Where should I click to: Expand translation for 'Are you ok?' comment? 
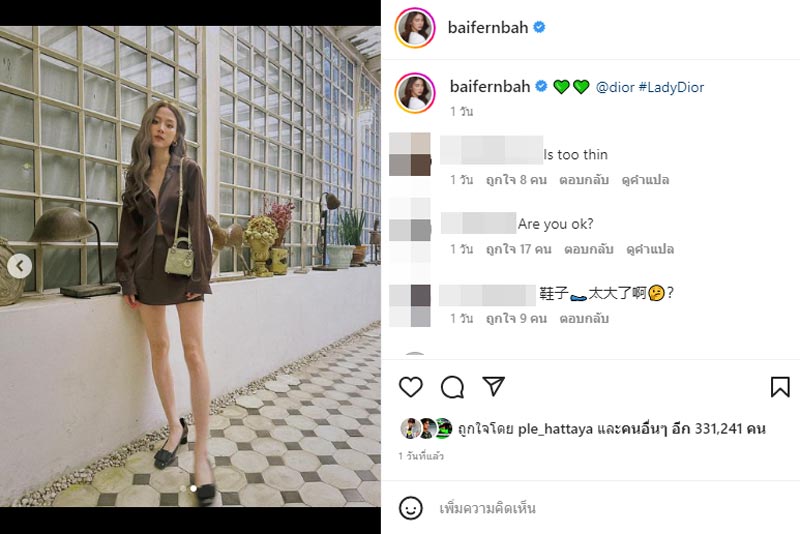point(650,249)
